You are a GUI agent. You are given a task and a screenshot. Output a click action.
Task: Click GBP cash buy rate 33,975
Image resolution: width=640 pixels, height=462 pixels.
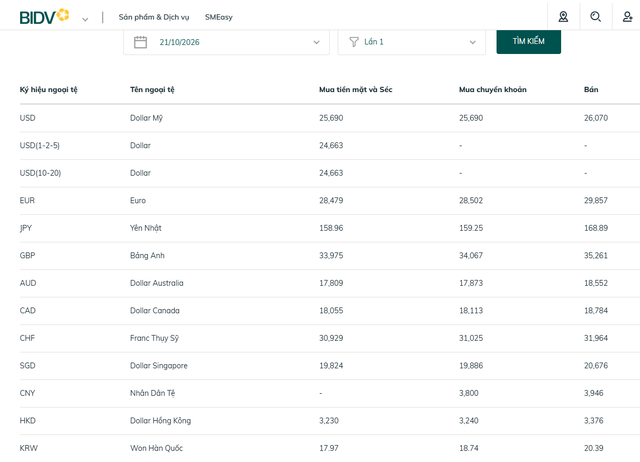coord(331,255)
